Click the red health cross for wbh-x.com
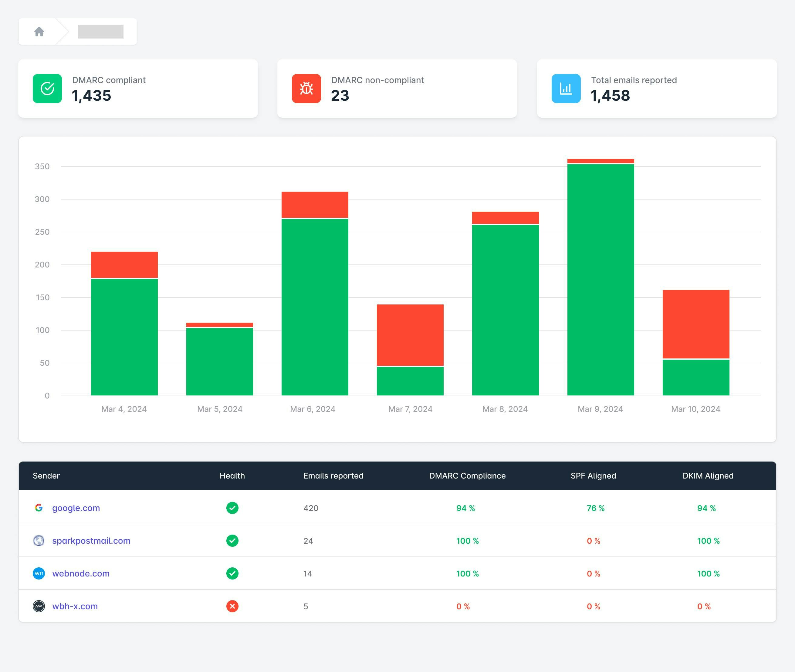Viewport: 795px width, 672px height. point(232,606)
